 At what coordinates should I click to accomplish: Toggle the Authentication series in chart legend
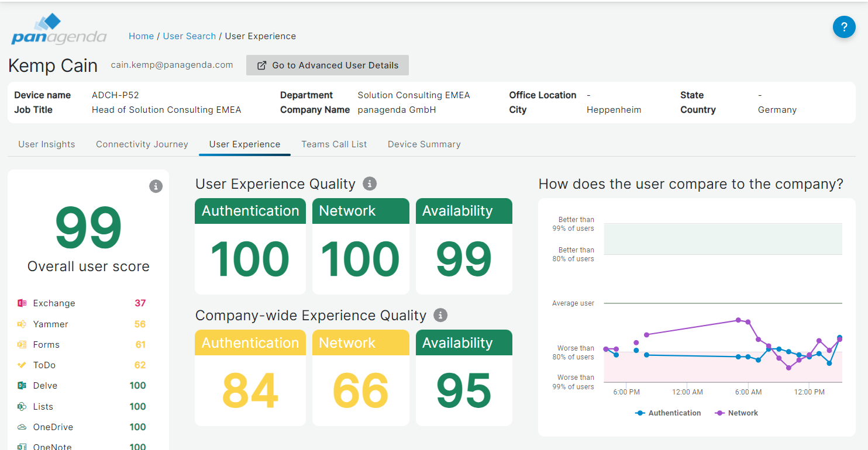668,413
